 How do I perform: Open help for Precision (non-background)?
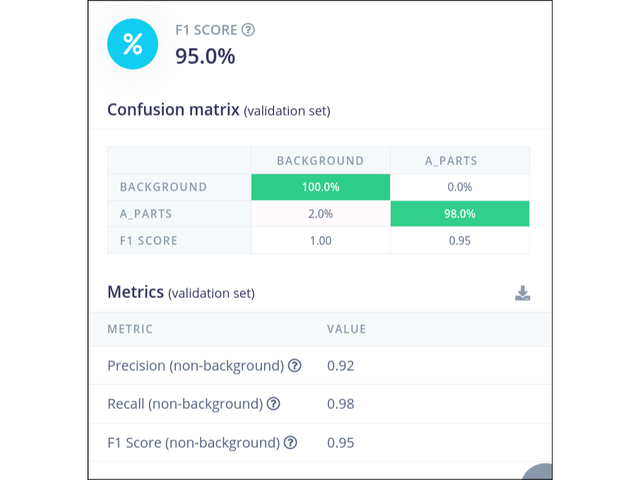coord(295,366)
